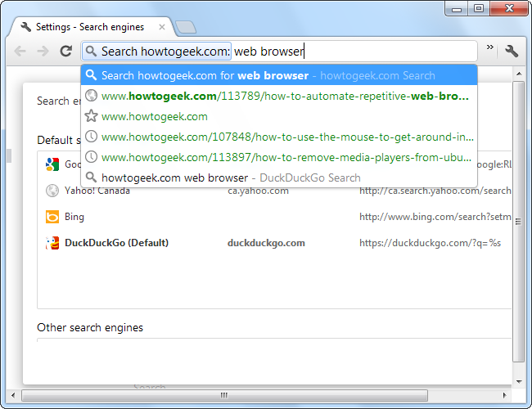Click clock icon of 107848 suggestion
Image resolution: width=532 pixels, height=409 pixels.
click(x=91, y=137)
